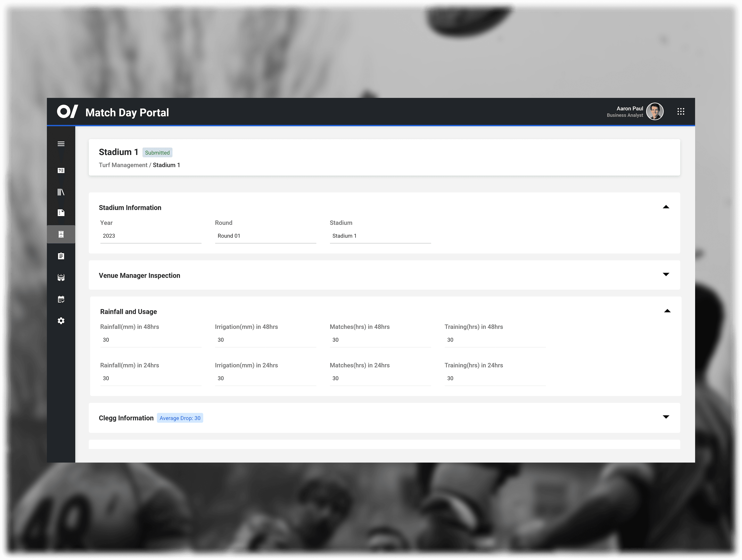742x560 pixels.
Task: Open the Year 2023 dropdown field
Action: point(150,236)
